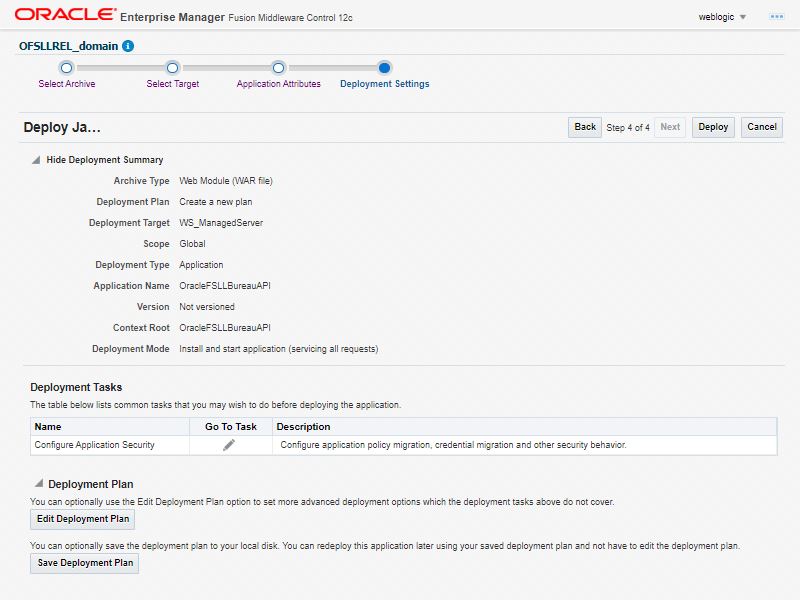Screen dimensions: 800x600
Task: Click Edit Deployment Plan button
Action: click(x=83, y=519)
